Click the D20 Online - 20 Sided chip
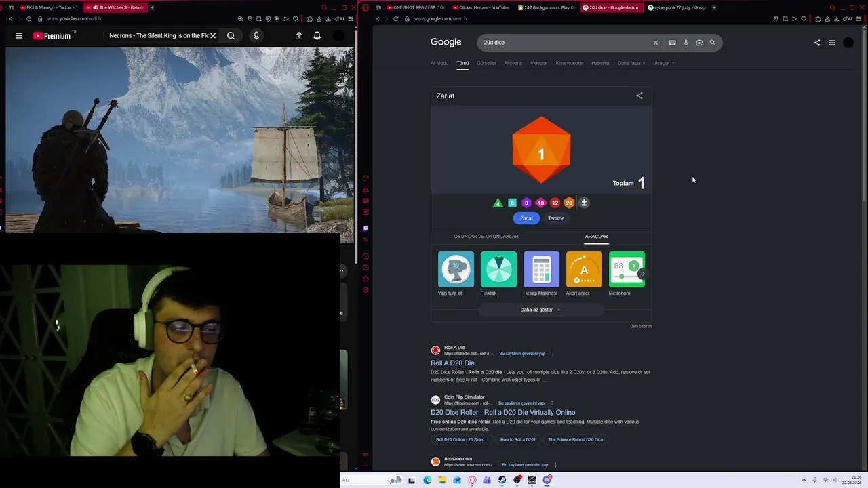 [x=460, y=439]
